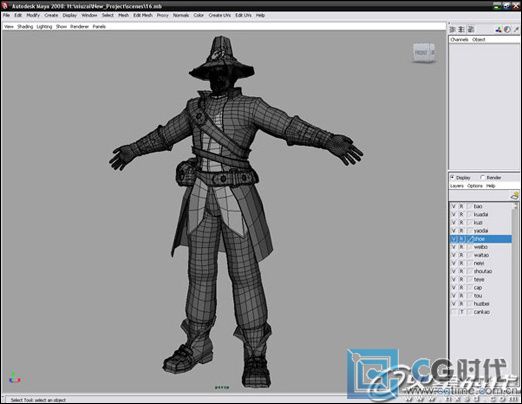Open the Edit Mesh menu
The height and width of the screenshot is (404, 522).
click(143, 15)
